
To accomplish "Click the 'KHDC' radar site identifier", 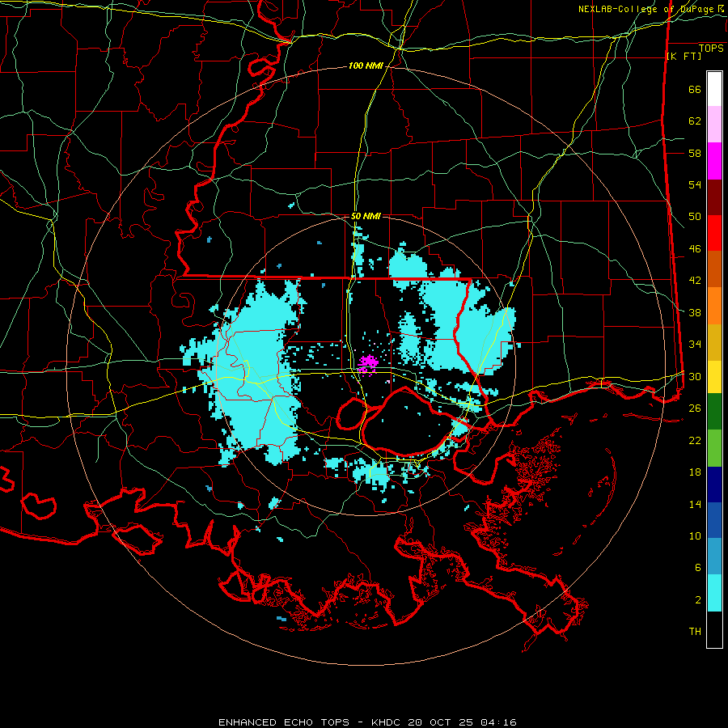I will coord(387,722).
